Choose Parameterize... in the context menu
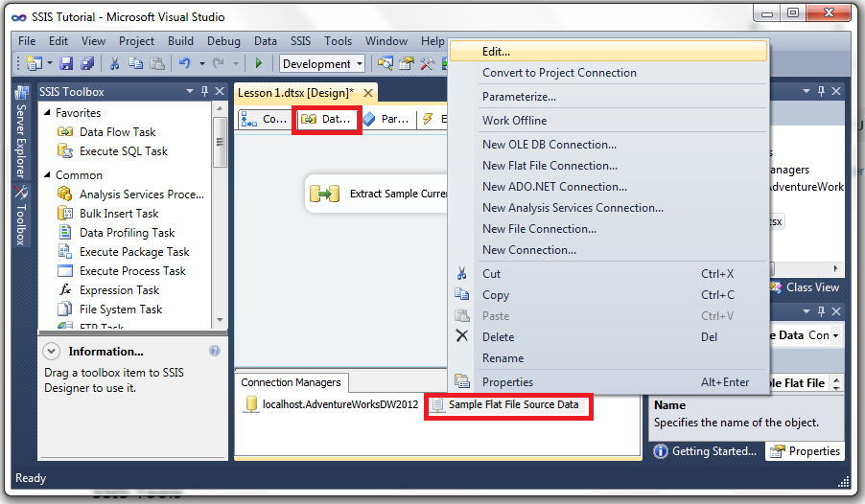This screenshot has width=865, height=504. click(608, 97)
